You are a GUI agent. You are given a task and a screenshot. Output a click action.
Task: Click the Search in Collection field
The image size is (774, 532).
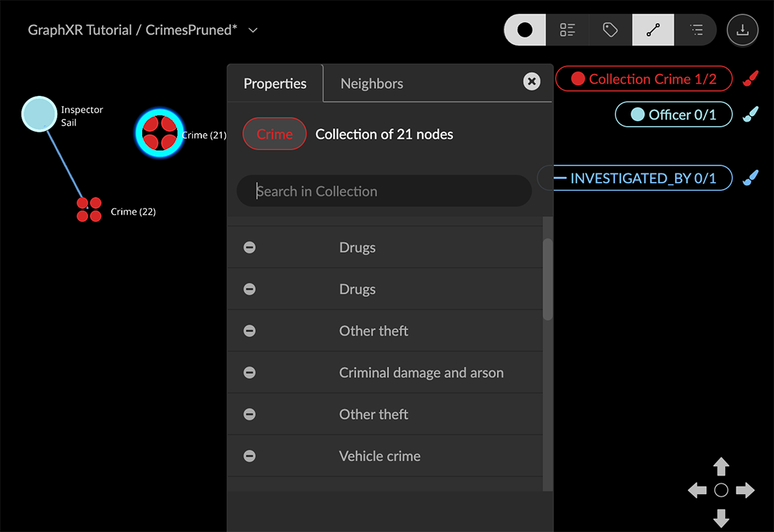pos(384,191)
